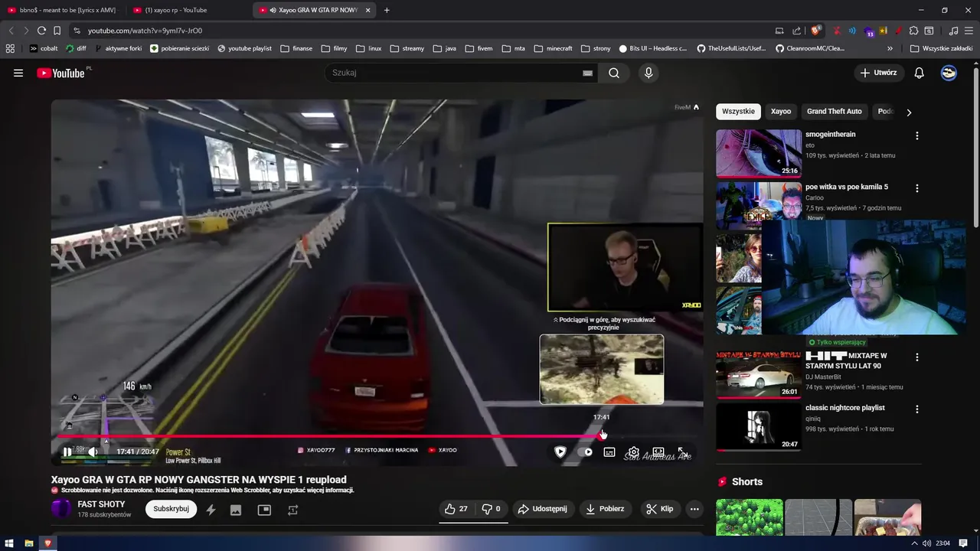Open the YouTube hamburger guide menu
980x551 pixels.
pyautogui.click(x=18, y=73)
